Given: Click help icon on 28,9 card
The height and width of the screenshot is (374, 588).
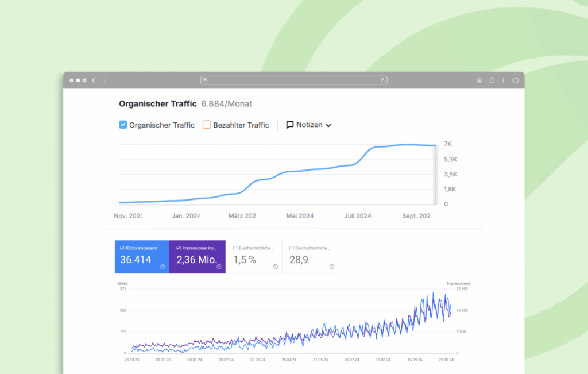Looking at the screenshot, I should click(331, 267).
